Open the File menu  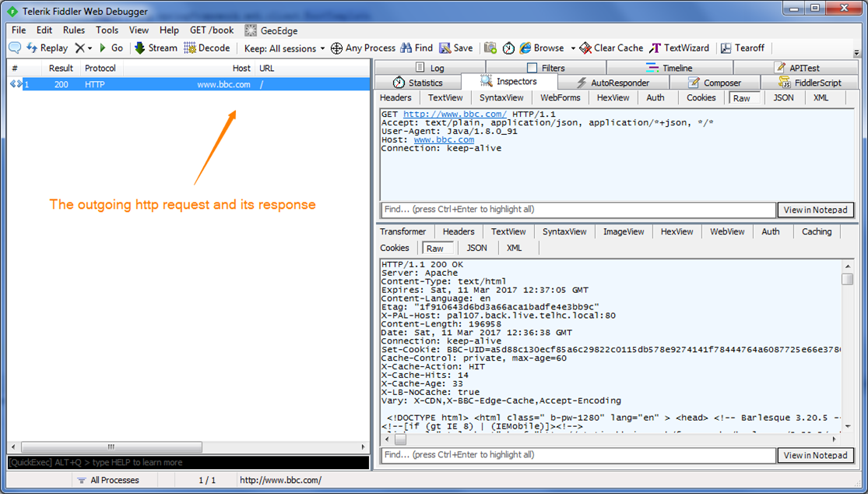click(18, 30)
